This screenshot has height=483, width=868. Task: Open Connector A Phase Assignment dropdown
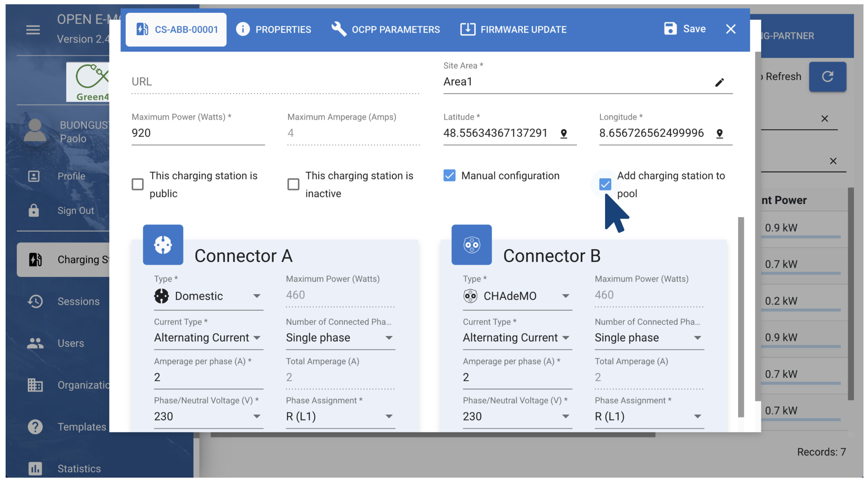pyautogui.click(x=340, y=416)
